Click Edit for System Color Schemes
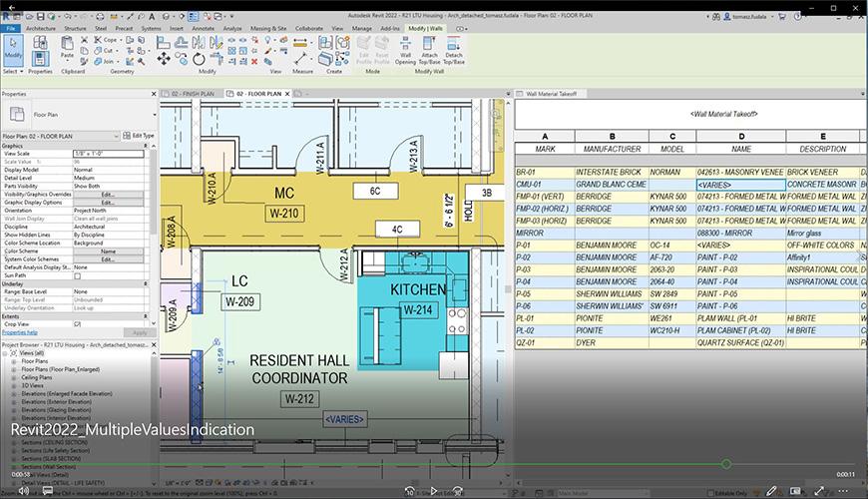Viewport: 868px width, 499px height. (x=108, y=259)
